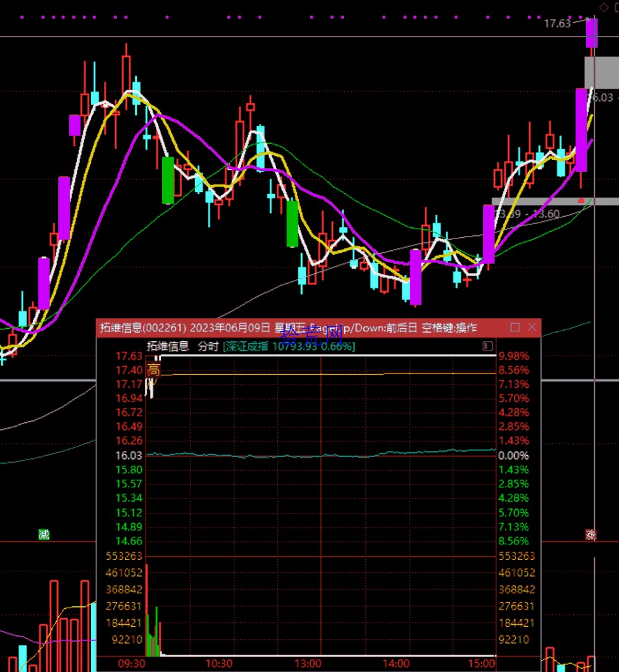Click the 14.89 price axis label
Screen dimensions: 619x672
(x=129, y=526)
